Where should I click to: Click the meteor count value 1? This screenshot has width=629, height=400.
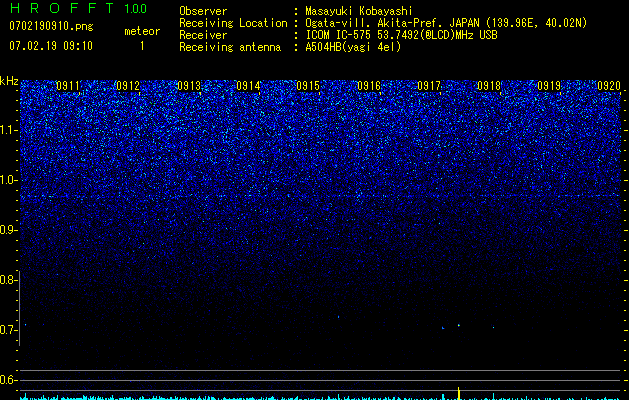[142, 46]
